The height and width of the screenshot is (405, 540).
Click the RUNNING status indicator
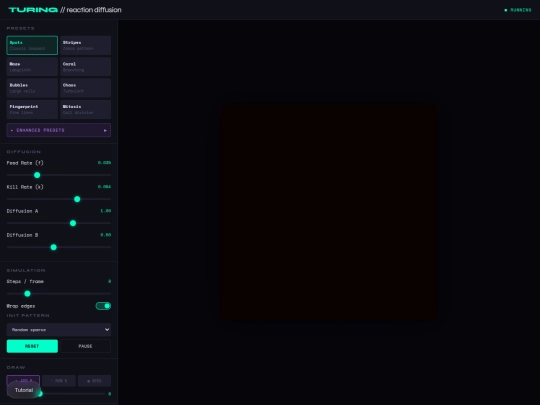[518, 10]
